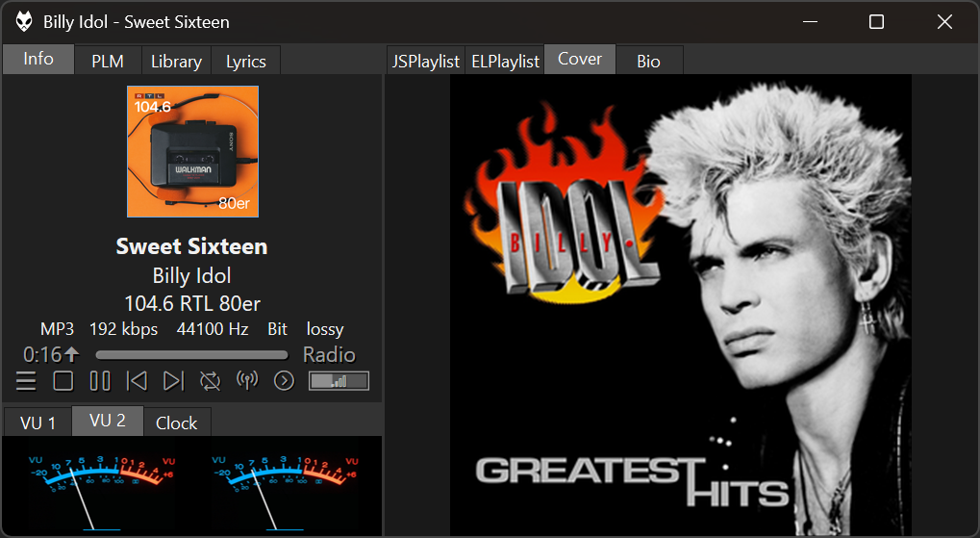This screenshot has height=538, width=980.
Task: Click the '192 kbps' bitrate value
Action: point(123,329)
